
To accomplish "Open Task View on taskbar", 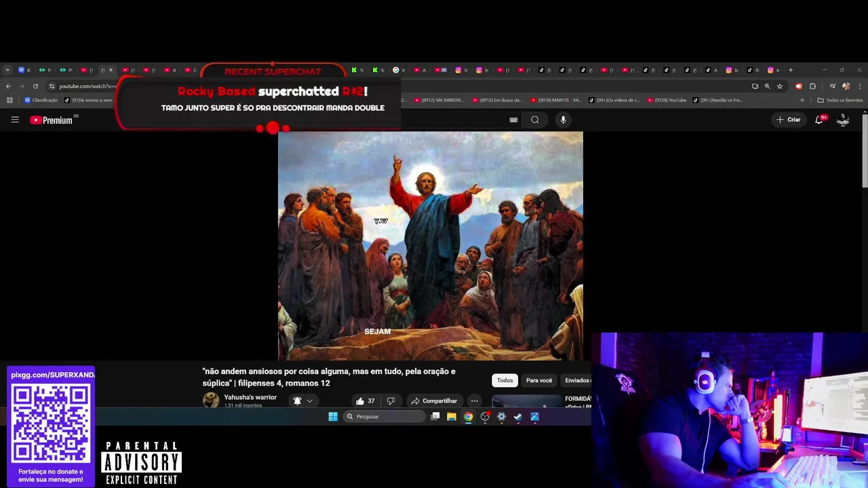I will tap(435, 417).
